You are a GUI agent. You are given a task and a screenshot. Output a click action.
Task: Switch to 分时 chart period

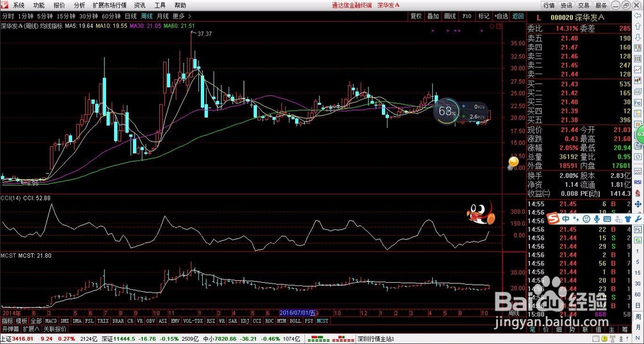click(8, 17)
